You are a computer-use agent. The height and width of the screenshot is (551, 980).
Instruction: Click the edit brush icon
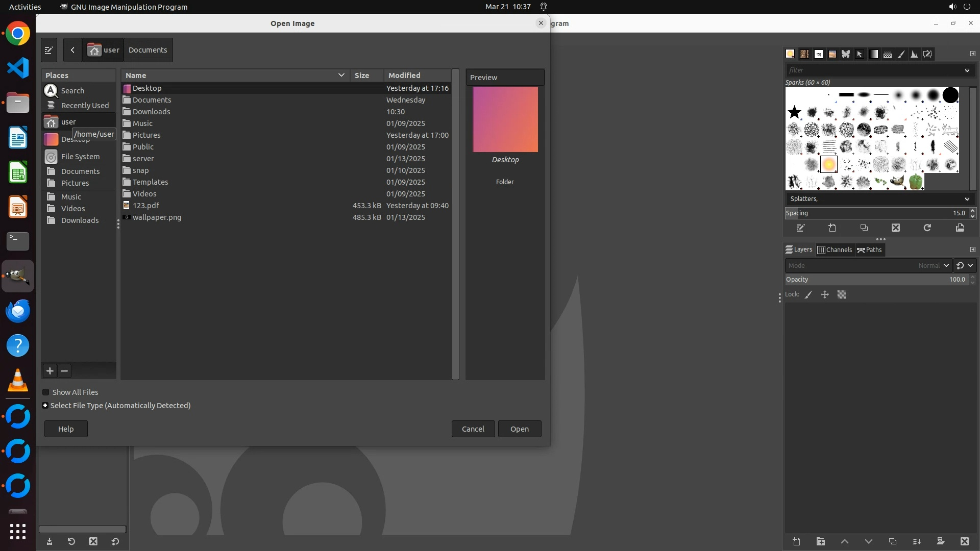(x=800, y=228)
